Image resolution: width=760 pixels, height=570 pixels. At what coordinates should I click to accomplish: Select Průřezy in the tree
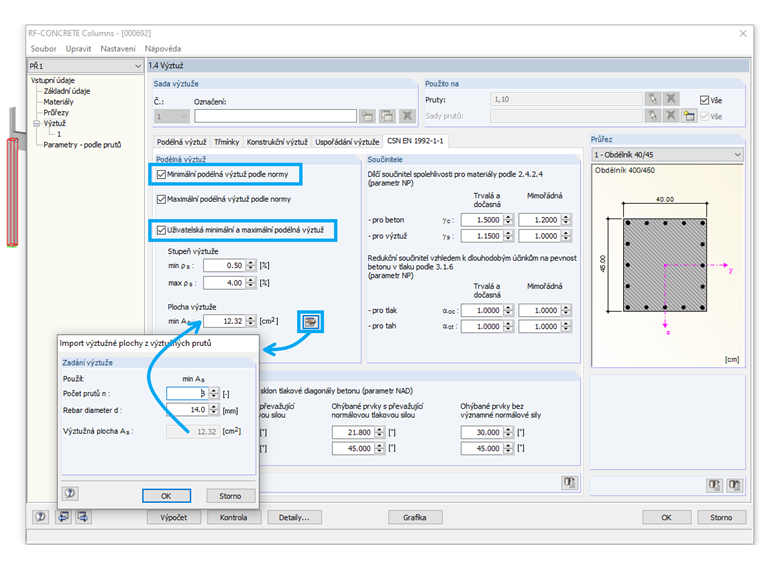coord(56,112)
